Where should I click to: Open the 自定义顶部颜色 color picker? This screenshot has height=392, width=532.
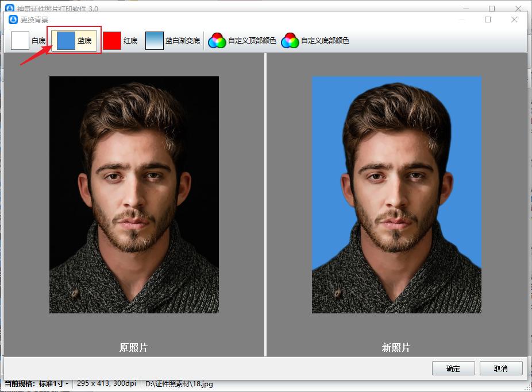click(x=242, y=41)
